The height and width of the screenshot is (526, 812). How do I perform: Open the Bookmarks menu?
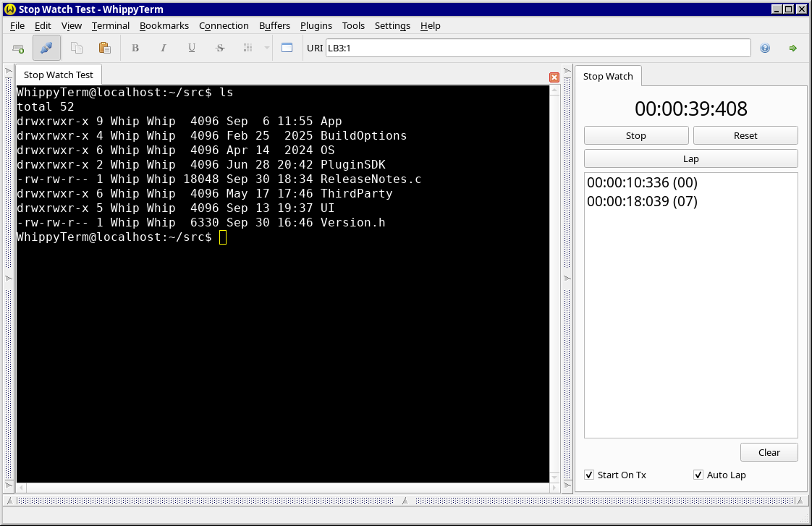coord(164,25)
